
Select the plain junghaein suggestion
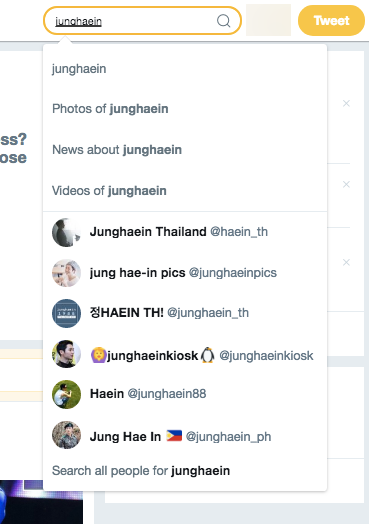(x=185, y=69)
